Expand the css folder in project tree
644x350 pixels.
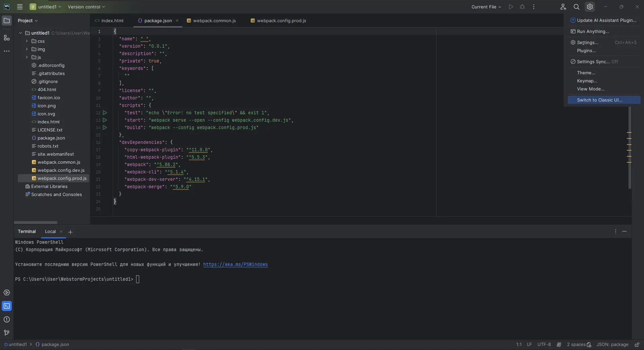27,41
